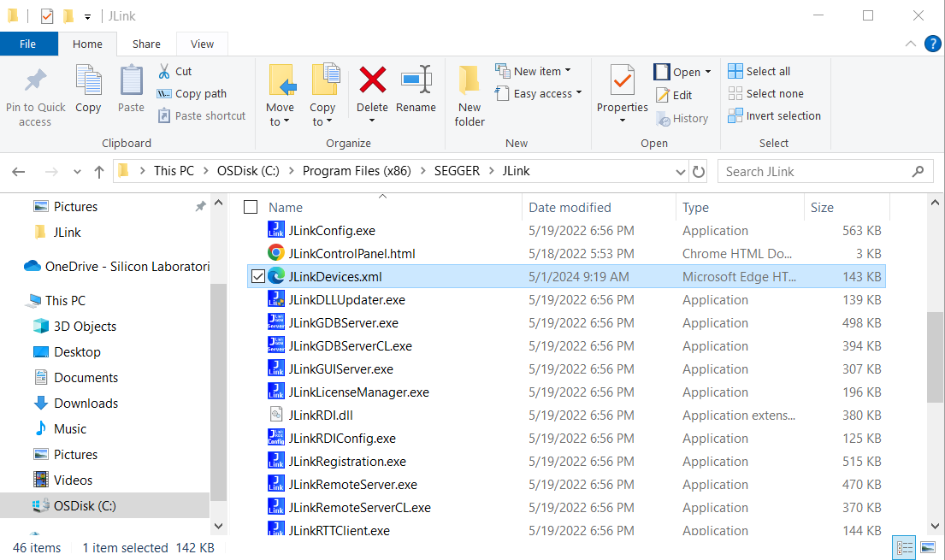945x560 pixels.
Task: Click the navigation pane scroll up arrow
Action: (219, 203)
